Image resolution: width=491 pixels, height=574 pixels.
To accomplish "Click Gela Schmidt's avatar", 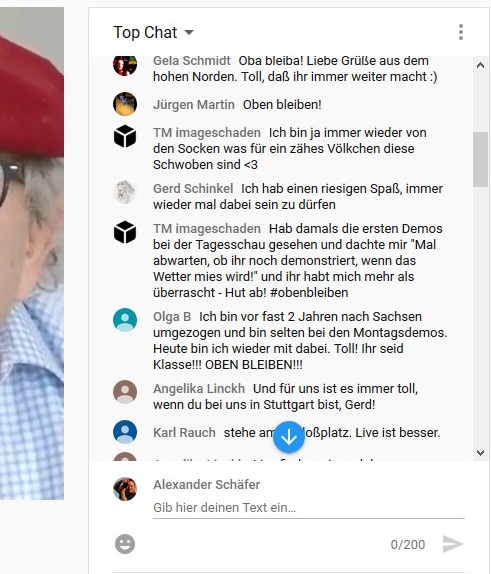I will (125, 65).
